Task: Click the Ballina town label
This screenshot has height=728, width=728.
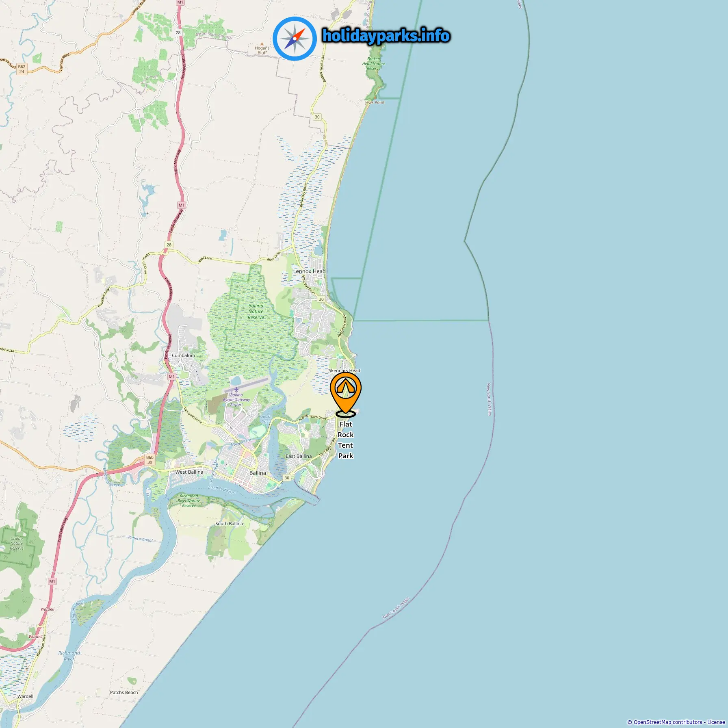Action: tap(258, 473)
